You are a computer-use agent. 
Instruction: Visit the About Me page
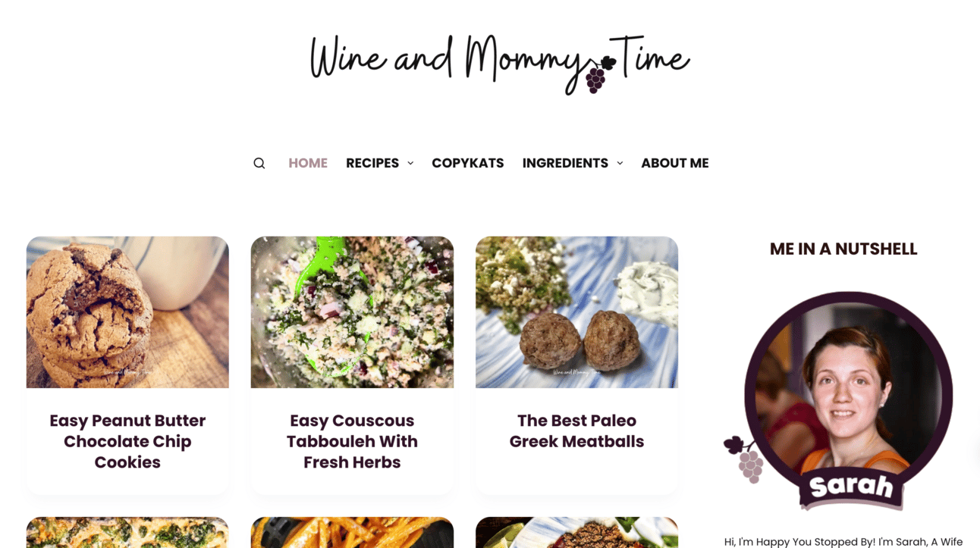[x=675, y=163]
